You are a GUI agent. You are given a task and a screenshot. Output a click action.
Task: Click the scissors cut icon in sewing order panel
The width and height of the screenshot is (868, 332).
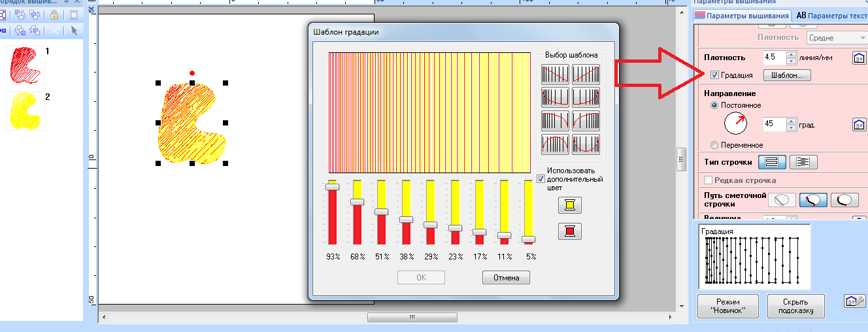tap(54, 30)
